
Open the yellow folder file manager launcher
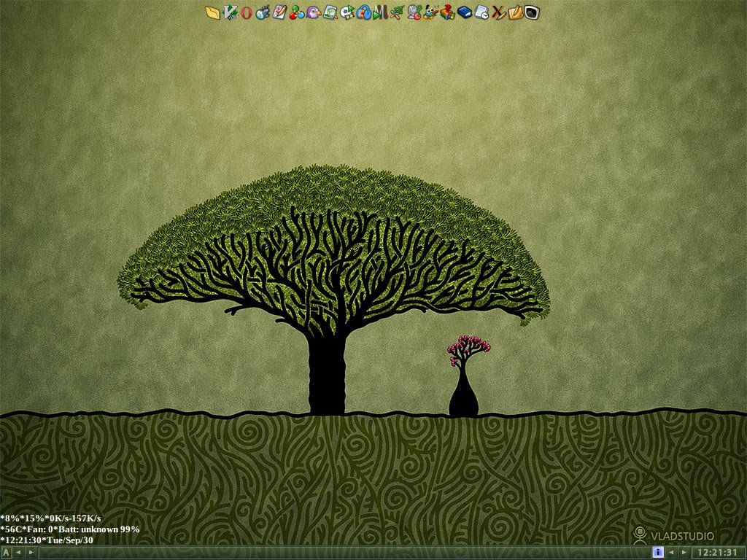pyautogui.click(x=212, y=12)
